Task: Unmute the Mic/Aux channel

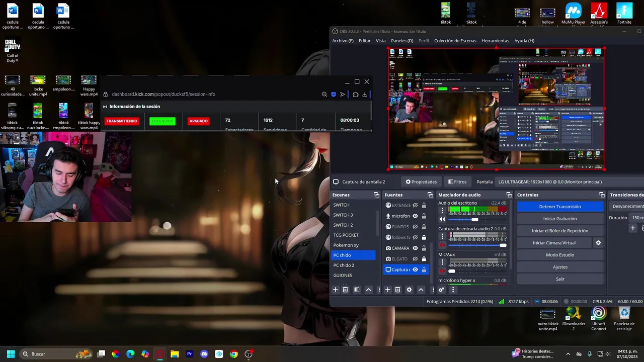Action: click(442, 271)
